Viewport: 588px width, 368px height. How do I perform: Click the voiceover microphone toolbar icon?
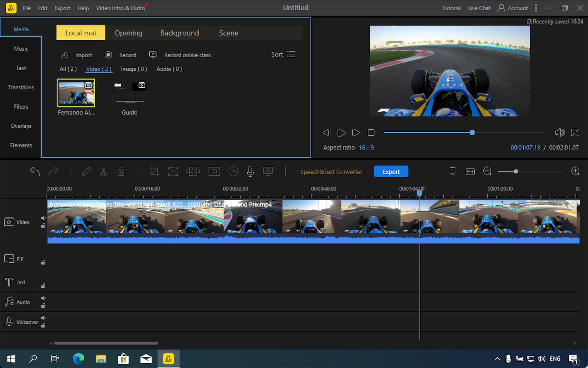[250, 171]
